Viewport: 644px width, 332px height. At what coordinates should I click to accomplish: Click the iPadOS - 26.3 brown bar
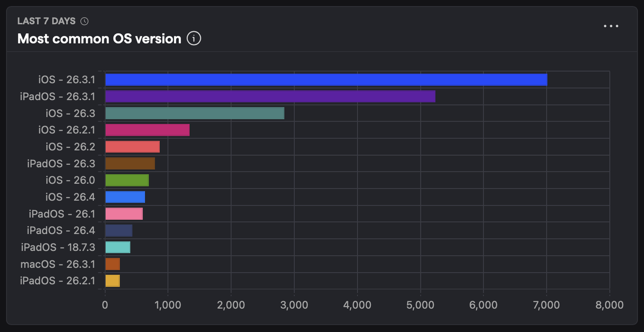(x=130, y=163)
